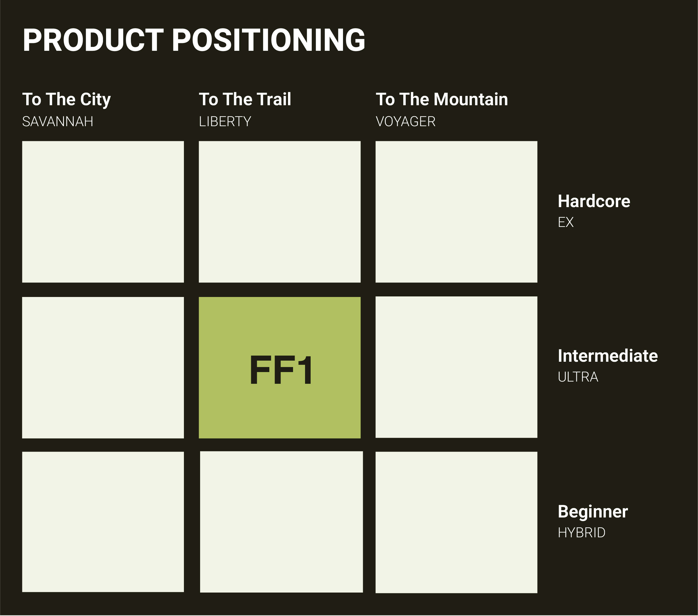The height and width of the screenshot is (616, 698).
Task: Click the Beginner row label
Action: coord(593,512)
